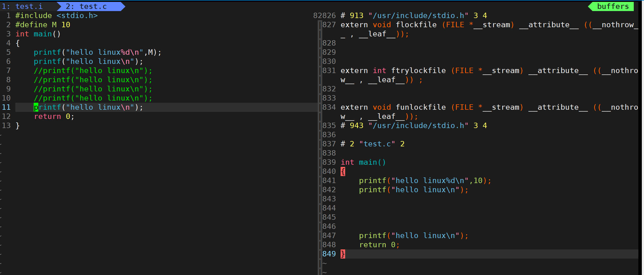Click the highlighted opening brace on line 840

(343, 171)
